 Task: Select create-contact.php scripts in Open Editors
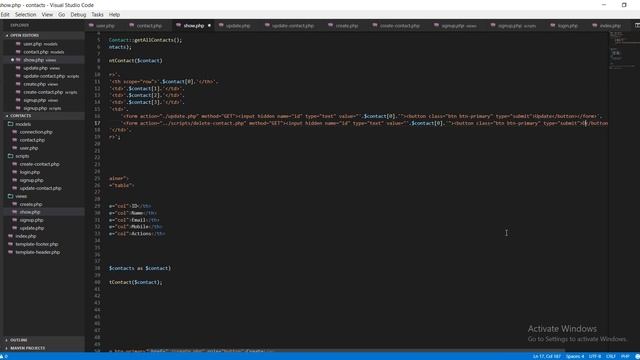[50, 92]
